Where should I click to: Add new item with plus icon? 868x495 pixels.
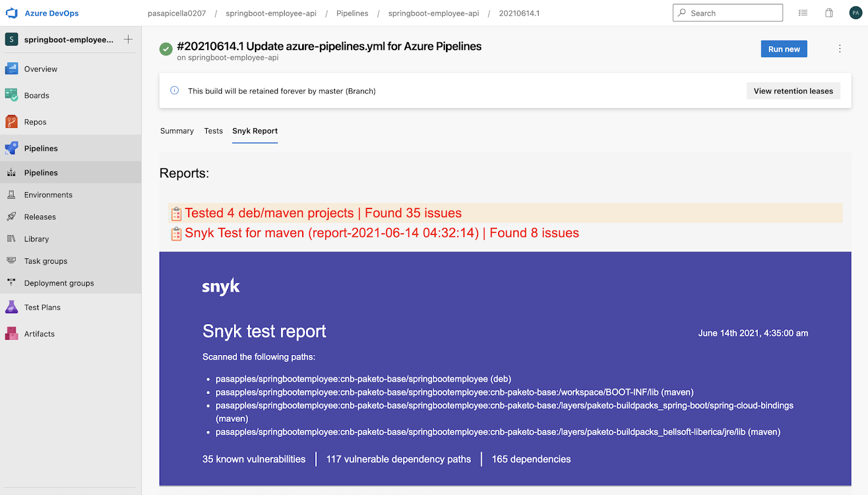coord(128,39)
